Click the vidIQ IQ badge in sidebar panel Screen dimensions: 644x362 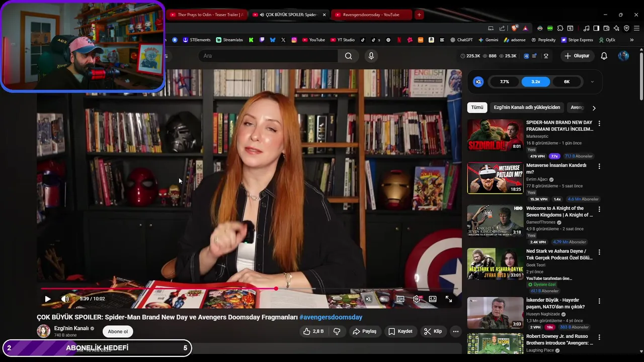pyautogui.click(x=478, y=81)
